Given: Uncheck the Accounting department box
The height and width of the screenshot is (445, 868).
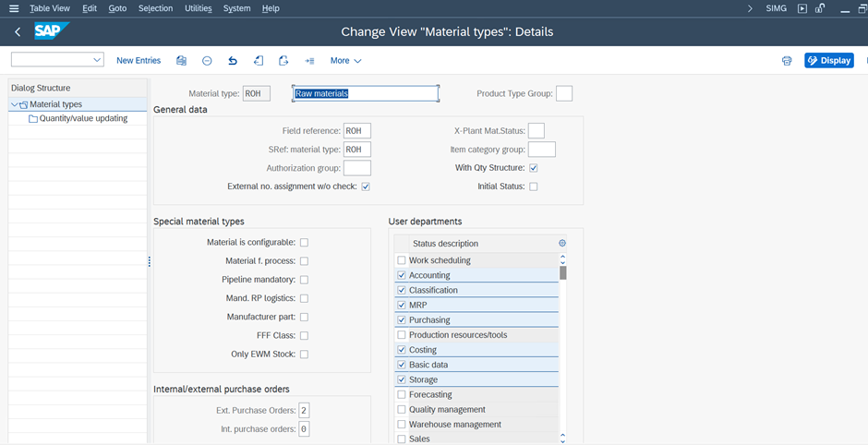Looking at the screenshot, I should coord(402,275).
